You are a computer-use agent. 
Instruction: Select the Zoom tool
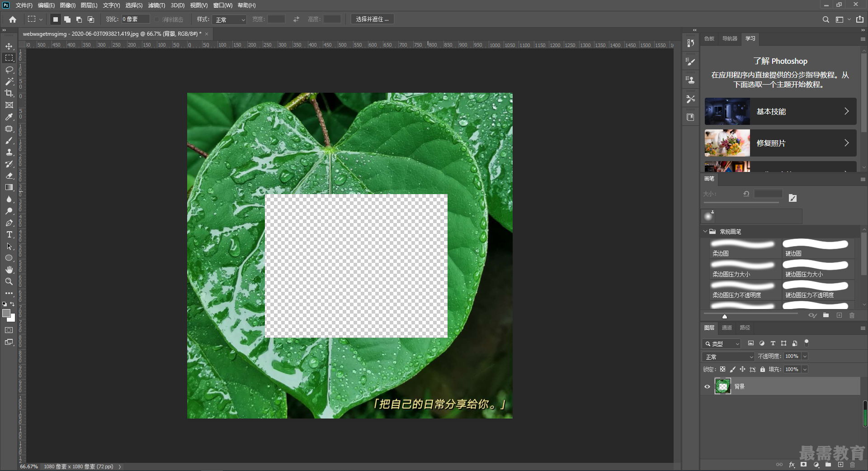(9, 281)
